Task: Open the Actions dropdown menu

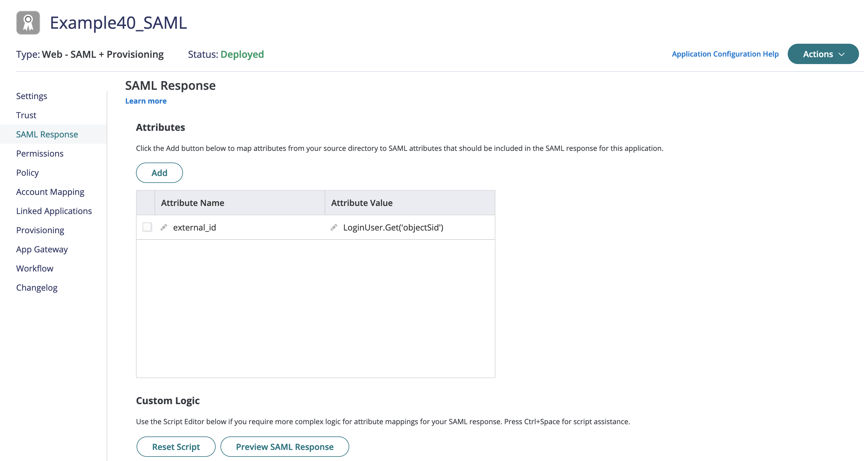Action: point(823,54)
